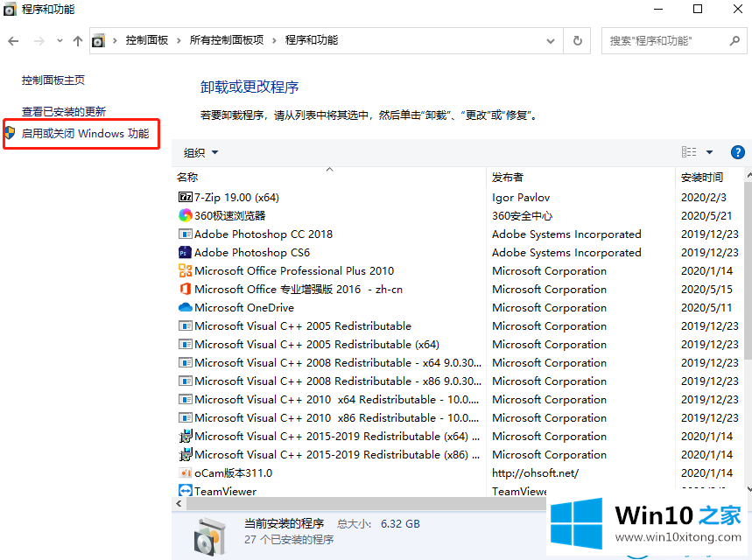Click install date 2020/2/3

tap(704, 198)
